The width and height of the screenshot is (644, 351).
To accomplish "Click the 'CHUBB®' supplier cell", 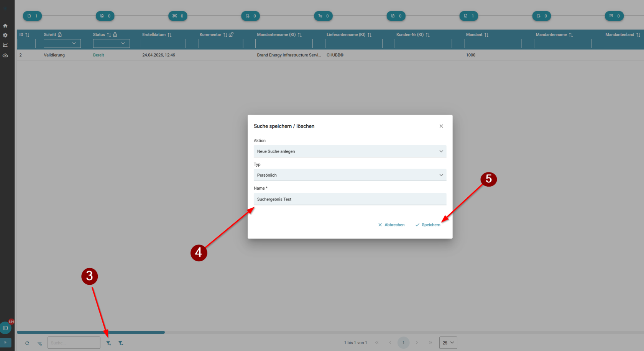I will [335, 55].
